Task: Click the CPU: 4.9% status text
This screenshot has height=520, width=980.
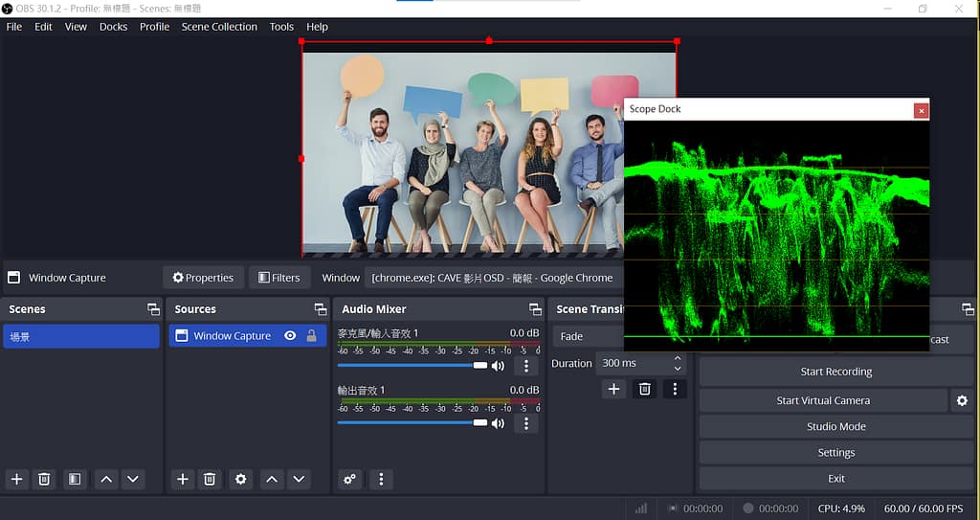Action: 841,509
